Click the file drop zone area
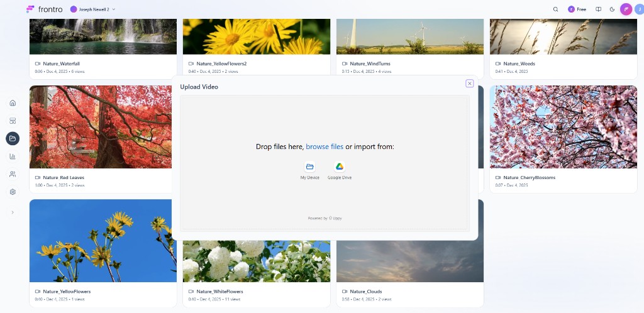Viewport: 644px width, 313px height. 325,163
